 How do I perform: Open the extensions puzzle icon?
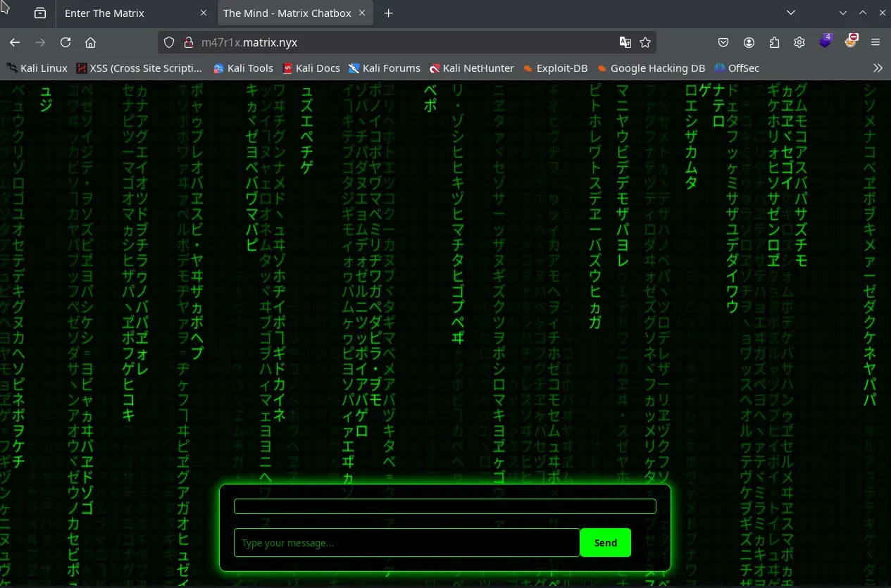[x=774, y=42]
